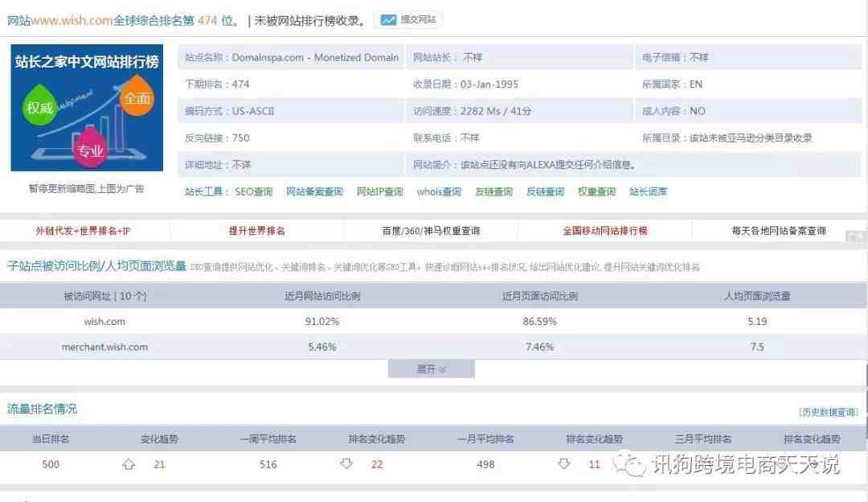Click the 人均页面浏览量 column header
This screenshot has width=868, height=502.
(757, 296)
